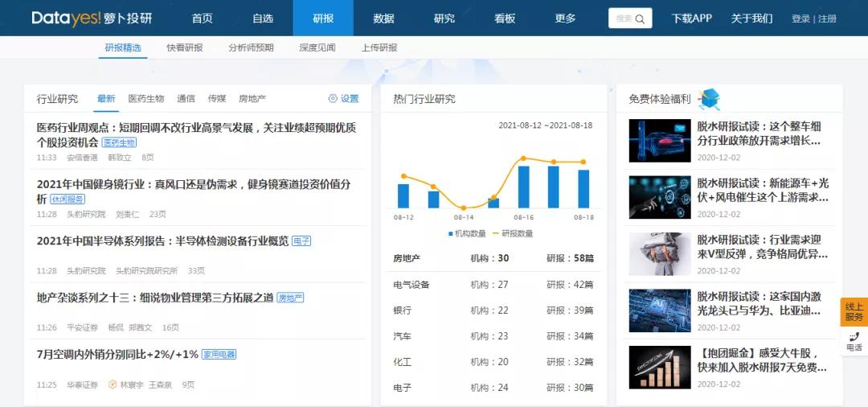Screen dimensions: 868x407
Task: Switch to the 深度见闻 sub-tab
Action: (x=317, y=47)
